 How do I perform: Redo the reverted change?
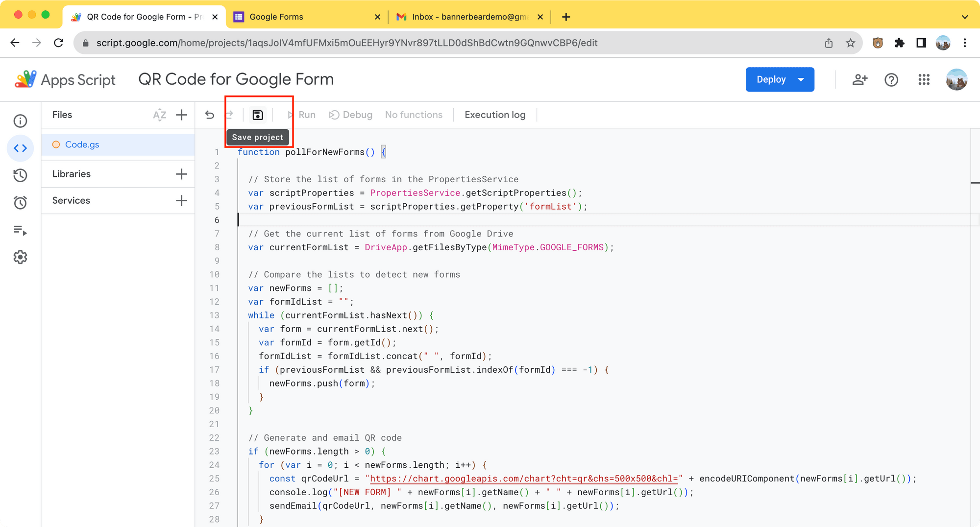pyautogui.click(x=229, y=115)
